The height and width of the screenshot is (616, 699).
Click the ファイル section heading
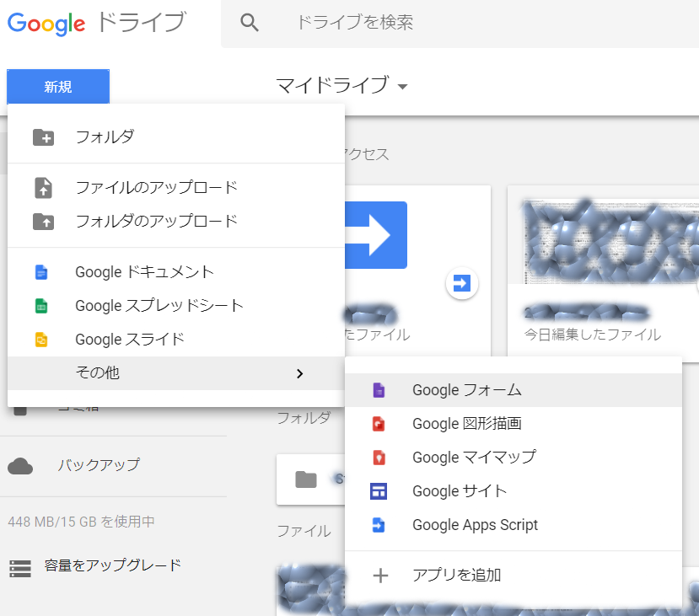pos(304,531)
